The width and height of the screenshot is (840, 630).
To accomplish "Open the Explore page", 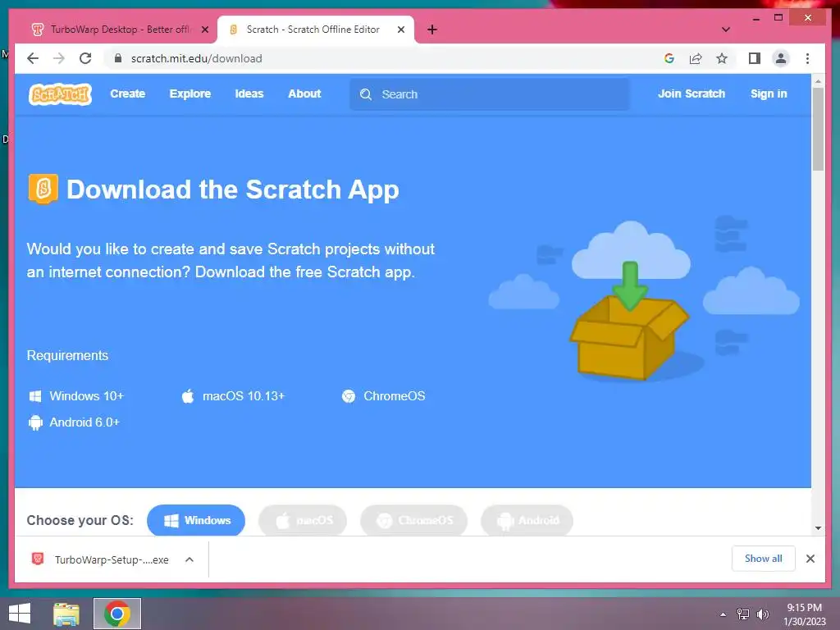I will tap(190, 94).
